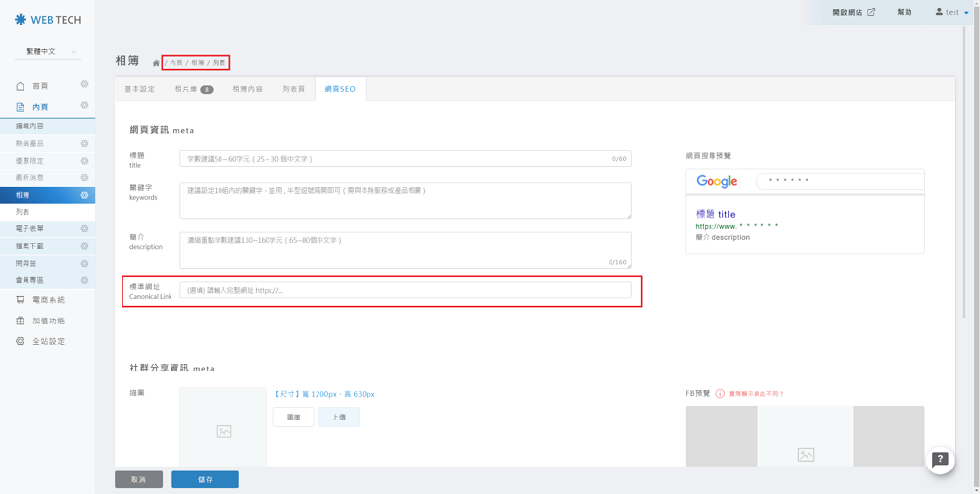Image resolution: width=980 pixels, height=494 pixels.
Task: Click the gear icon next to 會員專區
Action: tap(84, 280)
